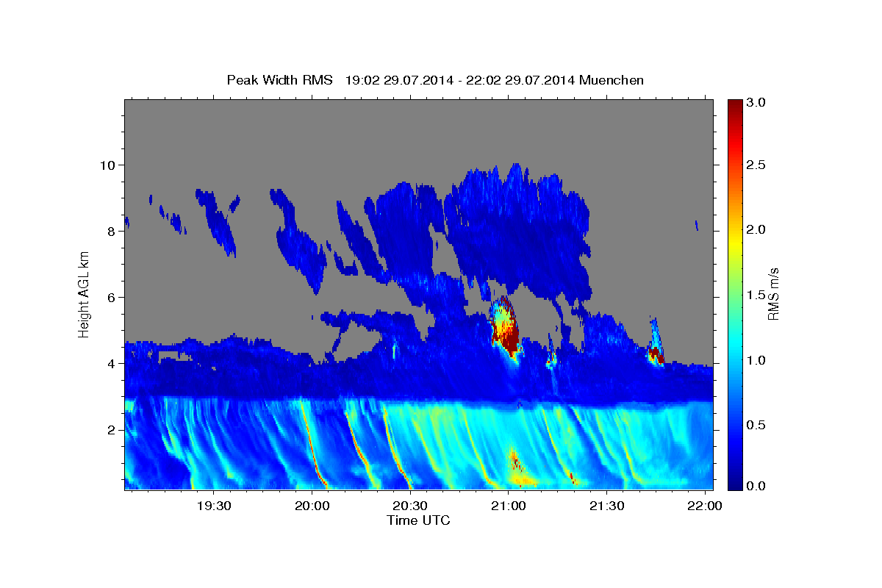This screenshot has height=588, width=882.
Task: Click the colorbar value 0.0
Action: (x=757, y=486)
